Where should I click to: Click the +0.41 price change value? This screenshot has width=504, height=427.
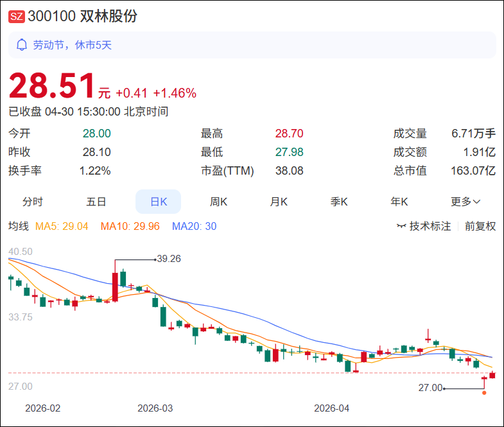coord(131,93)
